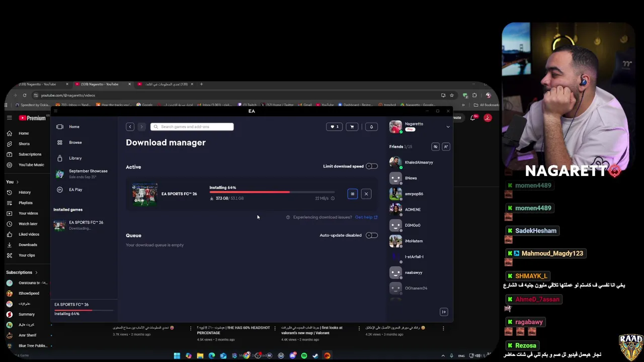Open a new Chrome tab
Screen dimensions: 644x362
click(x=201, y=84)
